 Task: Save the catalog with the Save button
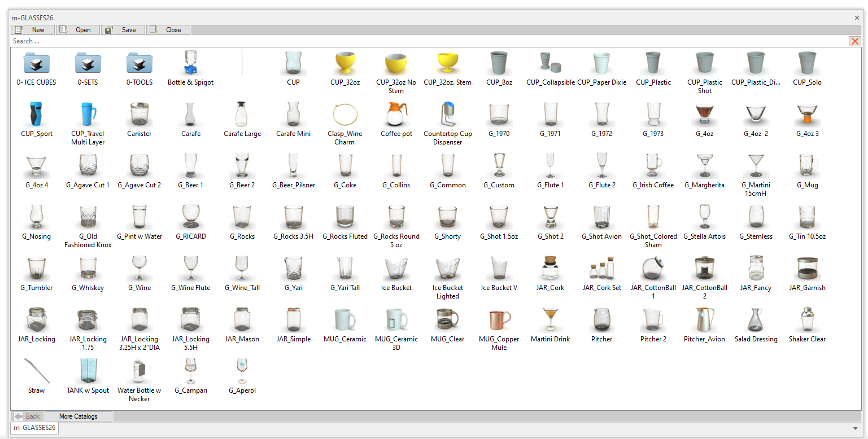coord(123,30)
